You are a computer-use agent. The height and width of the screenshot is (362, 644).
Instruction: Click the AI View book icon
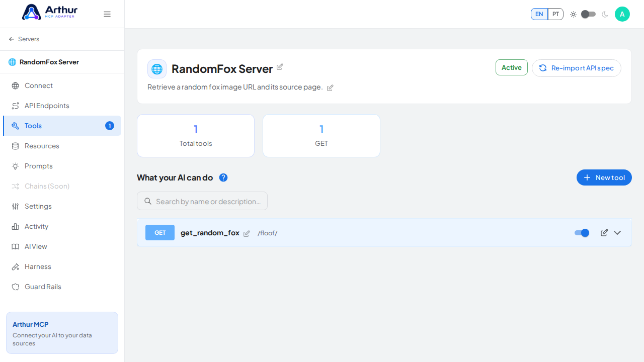click(x=15, y=246)
